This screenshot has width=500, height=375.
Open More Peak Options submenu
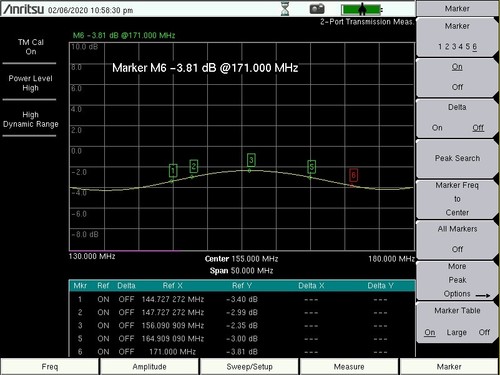[457, 280]
